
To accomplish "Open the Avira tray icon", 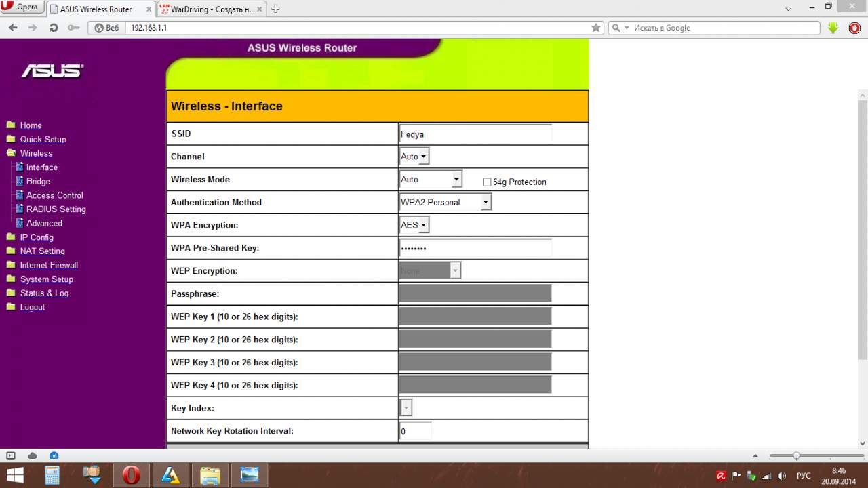I will 722,476.
